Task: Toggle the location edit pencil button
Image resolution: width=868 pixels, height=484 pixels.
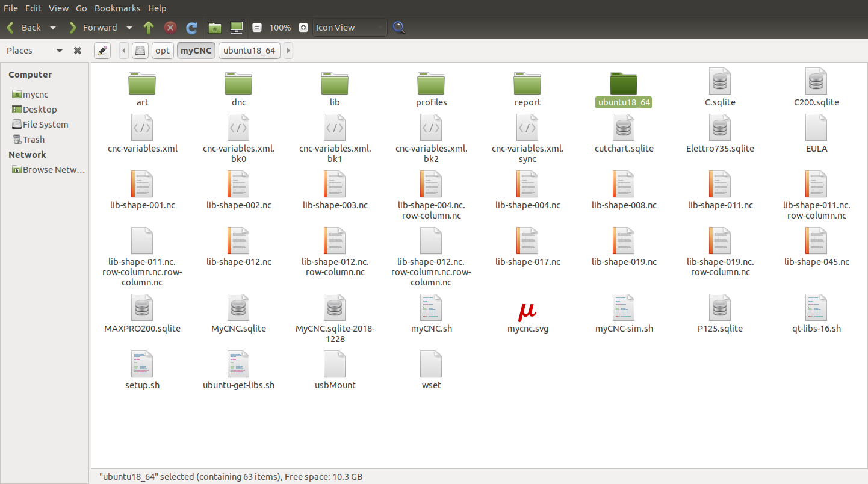Action: coord(102,51)
